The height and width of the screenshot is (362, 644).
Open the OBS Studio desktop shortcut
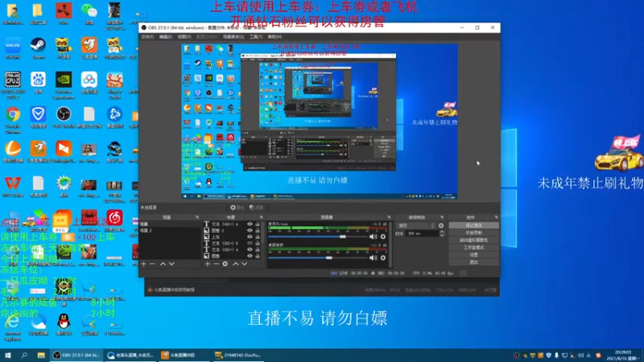point(64,117)
